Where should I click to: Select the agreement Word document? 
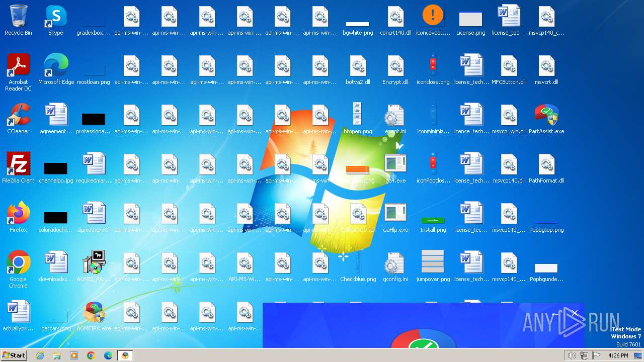(56, 119)
